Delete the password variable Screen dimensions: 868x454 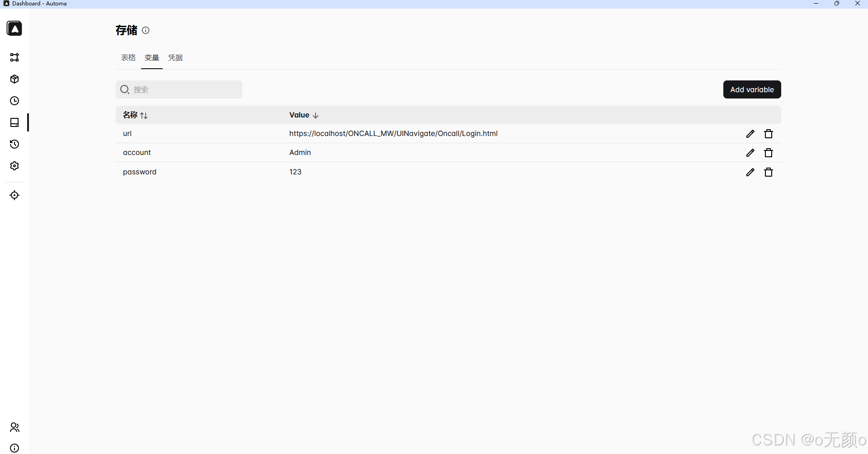[769, 172]
